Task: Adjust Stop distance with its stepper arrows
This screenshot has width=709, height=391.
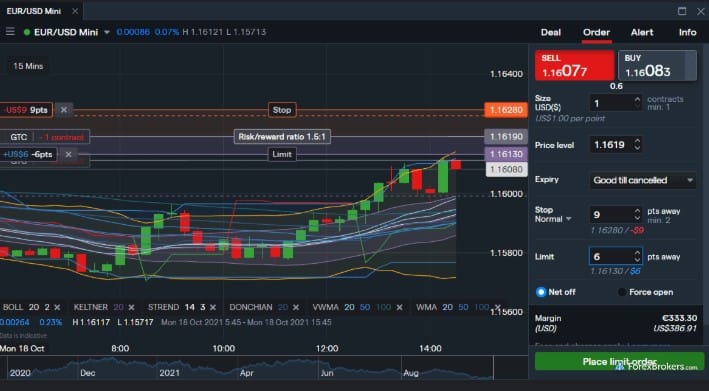Action: point(637,215)
